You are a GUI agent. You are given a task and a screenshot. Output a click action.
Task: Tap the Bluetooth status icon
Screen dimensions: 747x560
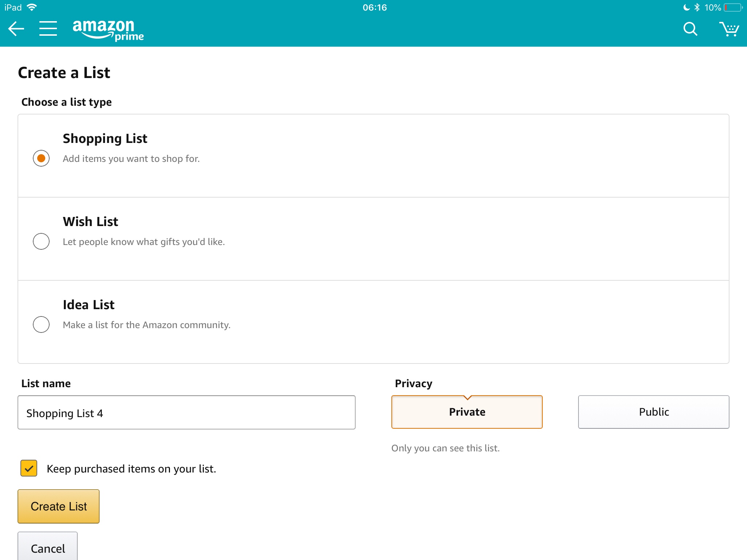point(697,8)
